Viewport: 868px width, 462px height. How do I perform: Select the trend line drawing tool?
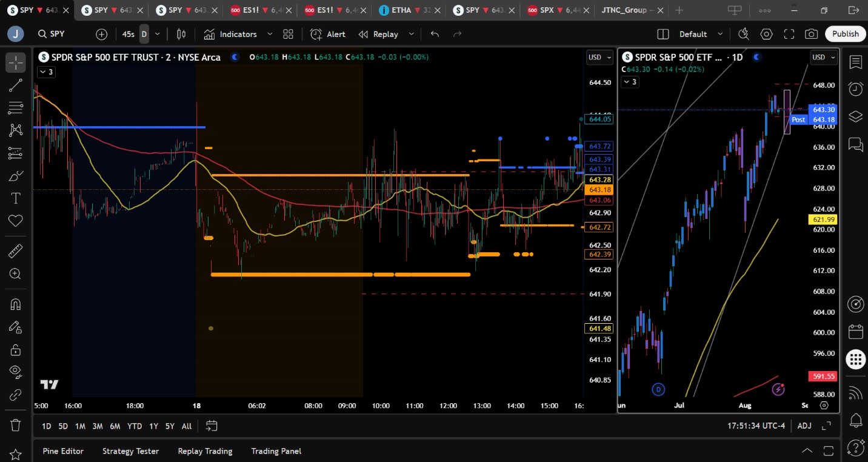coord(16,85)
